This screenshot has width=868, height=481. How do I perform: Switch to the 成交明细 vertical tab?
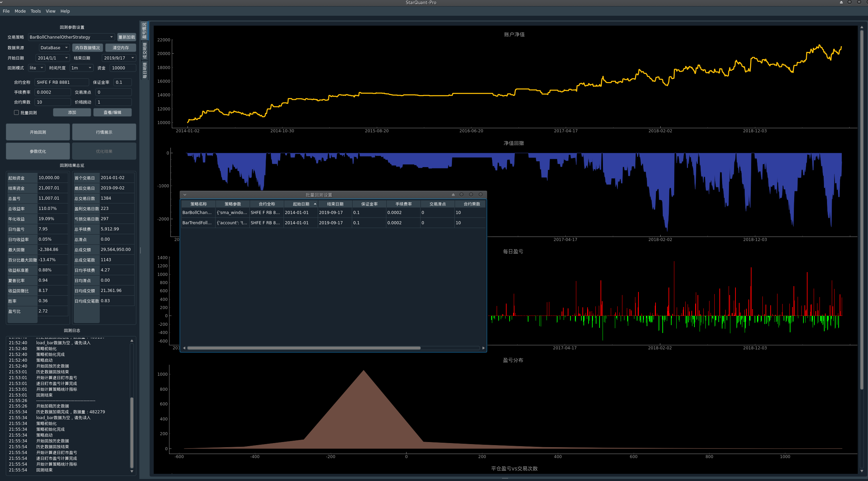point(144,51)
